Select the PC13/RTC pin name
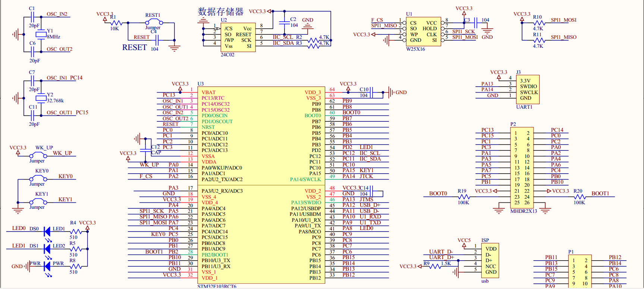Image resolution: width=644 pixels, height=289 pixels. point(213,98)
